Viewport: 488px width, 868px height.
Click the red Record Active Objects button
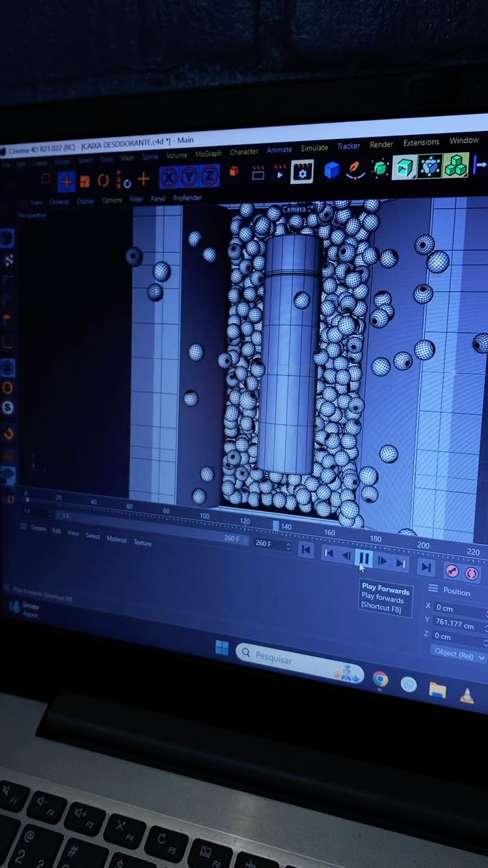point(452,572)
